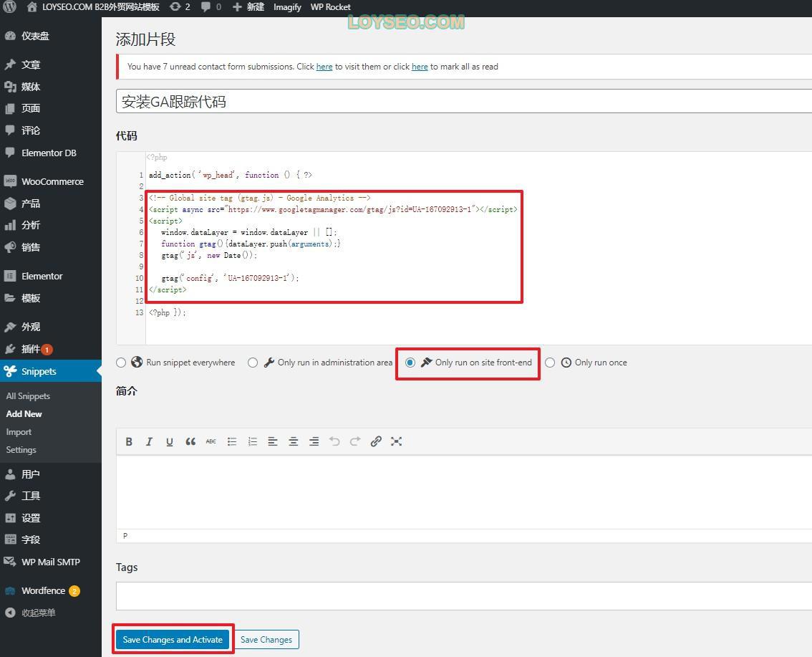Insert link in description editor
The height and width of the screenshot is (657, 812).
point(376,441)
